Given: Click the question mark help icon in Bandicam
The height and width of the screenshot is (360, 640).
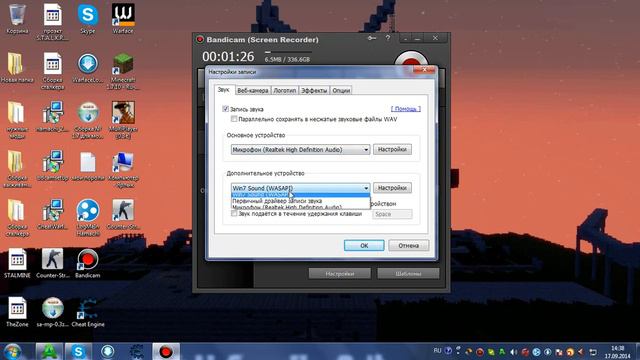Looking at the screenshot, I should point(388,38).
